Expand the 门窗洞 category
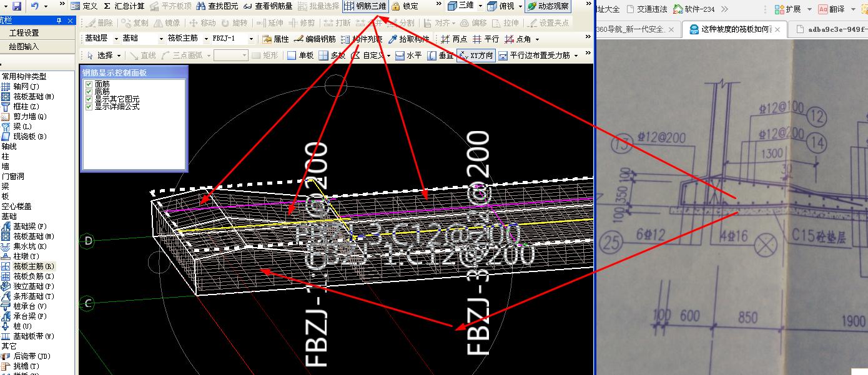The image size is (868, 375). coord(12,177)
